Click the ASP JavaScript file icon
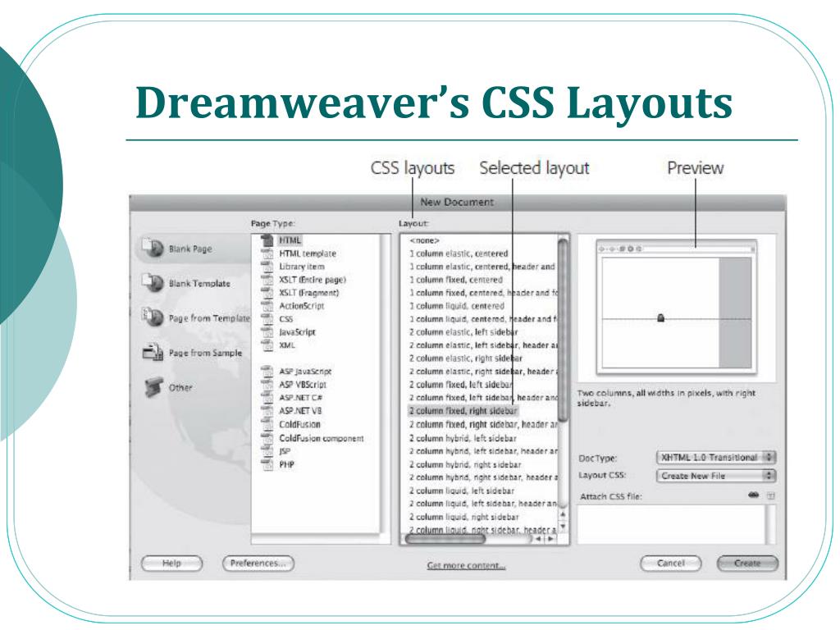Image resolution: width=840 pixels, height=630 pixels. pos(267,371)
